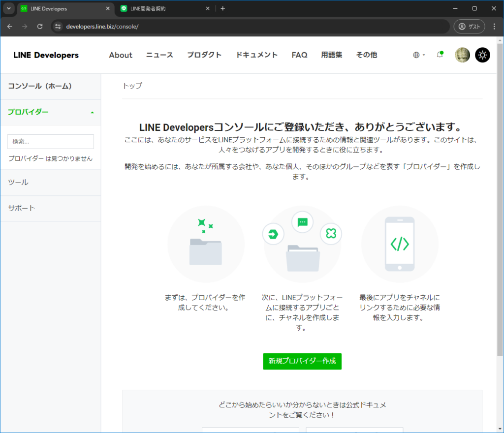Click the site information icon in address bar
The height and width of the screenshot is (433, 504).
pos(58,27)
